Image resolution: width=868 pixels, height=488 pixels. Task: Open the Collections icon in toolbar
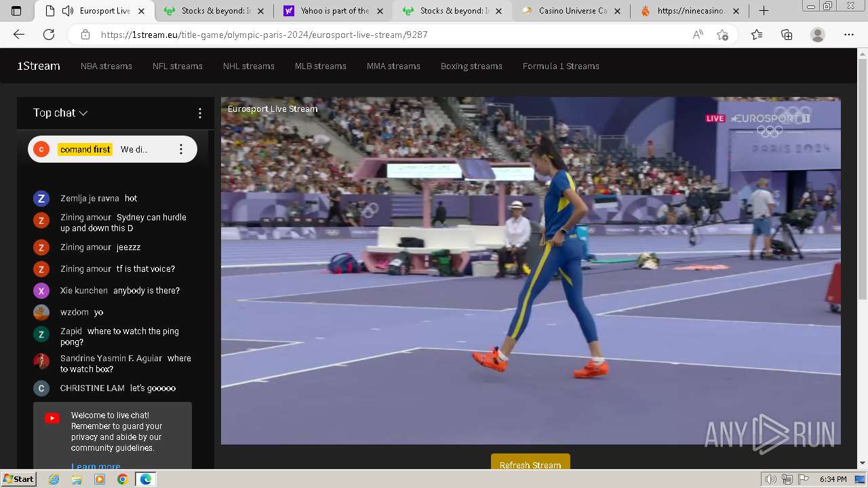click(x=787, y=35)
